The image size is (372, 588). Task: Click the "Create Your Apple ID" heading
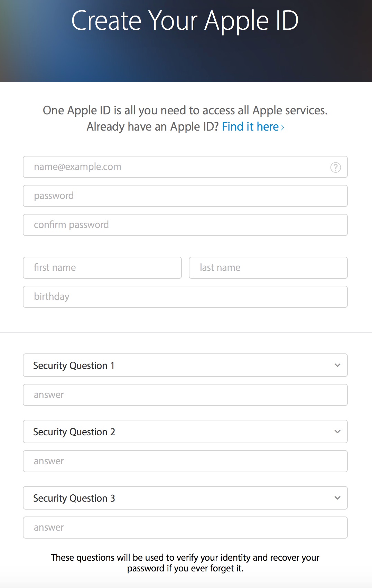[x=185, y=21]
